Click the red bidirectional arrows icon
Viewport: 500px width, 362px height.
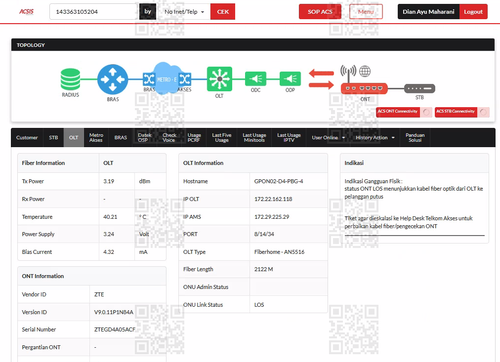click(321, 79)
